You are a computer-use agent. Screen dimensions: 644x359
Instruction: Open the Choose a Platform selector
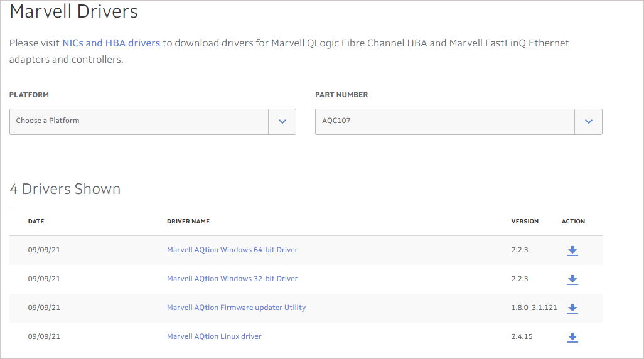(139, 122)
